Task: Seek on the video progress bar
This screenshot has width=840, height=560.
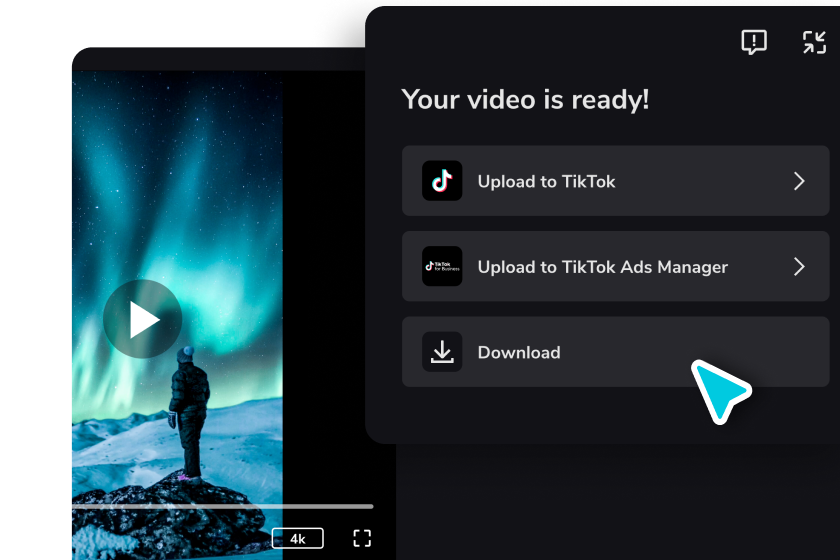Action: pos(223,506)
